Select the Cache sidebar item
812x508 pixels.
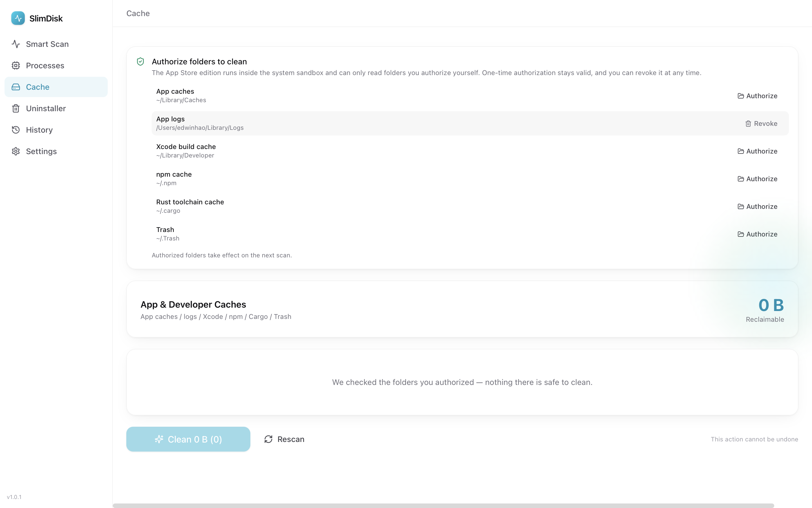[x=56, y=87]
